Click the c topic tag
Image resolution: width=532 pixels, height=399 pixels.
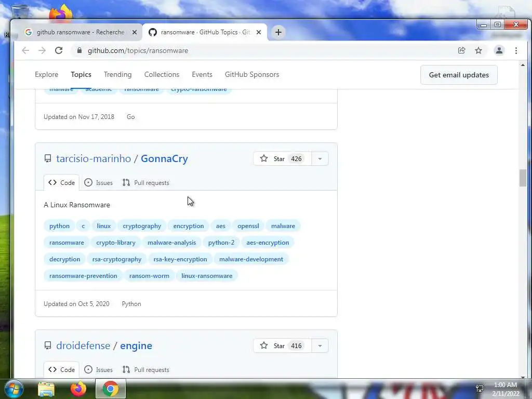83,226
